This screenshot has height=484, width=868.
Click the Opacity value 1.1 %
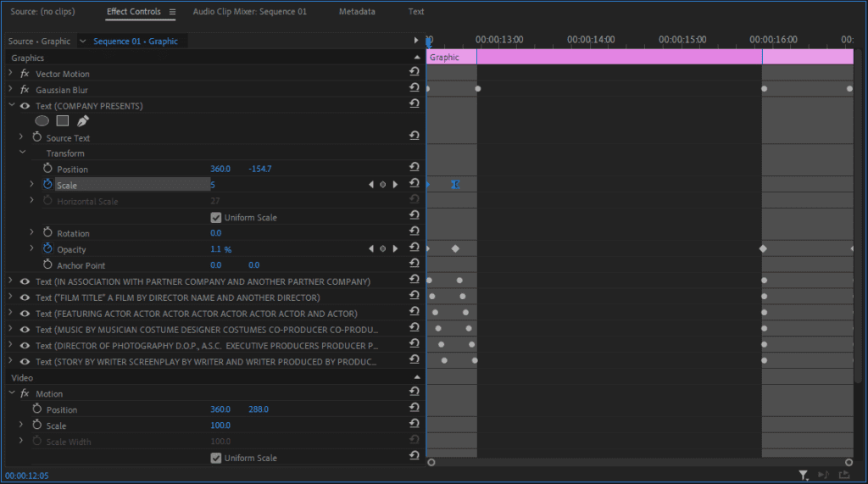tap(220, 249)
